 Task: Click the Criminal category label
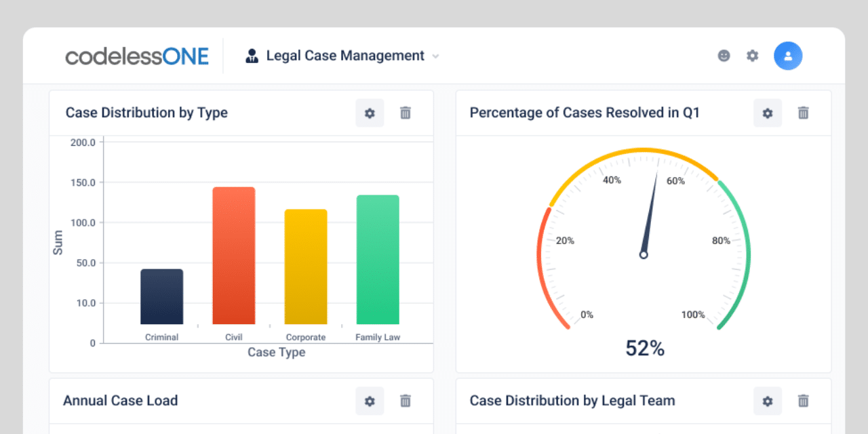point(162,337)
